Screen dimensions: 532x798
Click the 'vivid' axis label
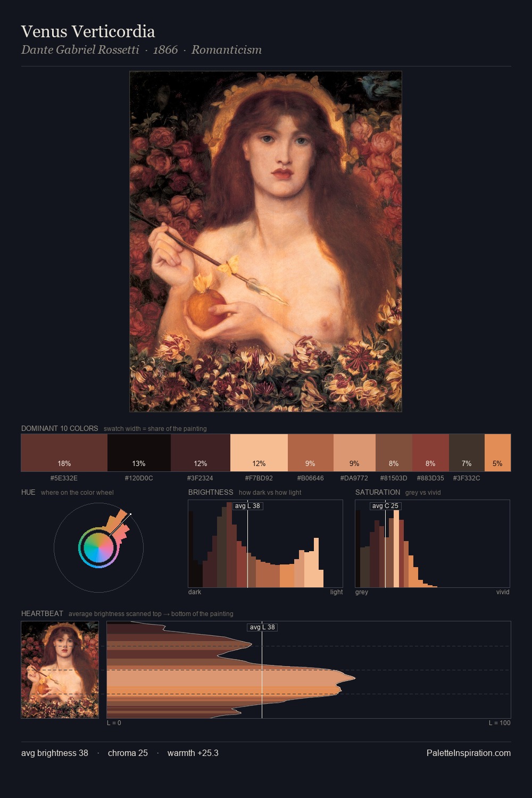(503, 592)
